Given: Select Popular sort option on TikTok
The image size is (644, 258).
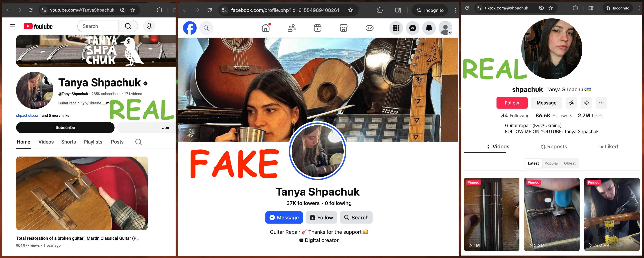Looking at the screenshot, I should [x=551, y=163].
